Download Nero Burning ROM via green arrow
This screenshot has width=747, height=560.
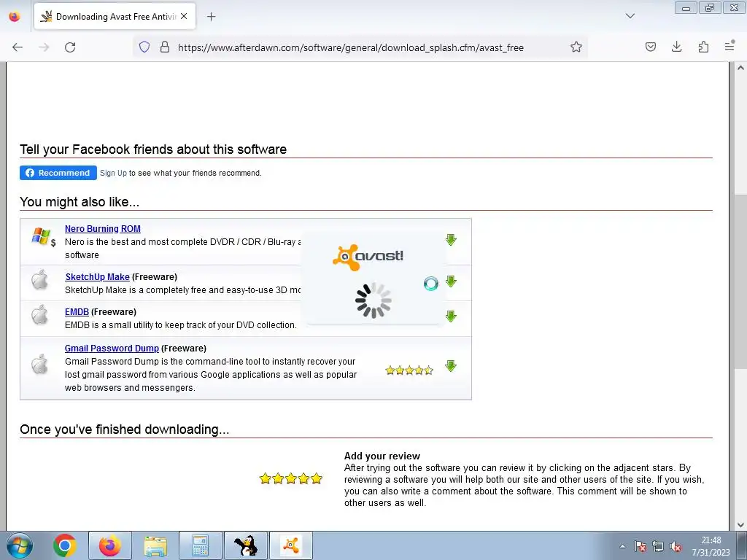pos(451,239)
